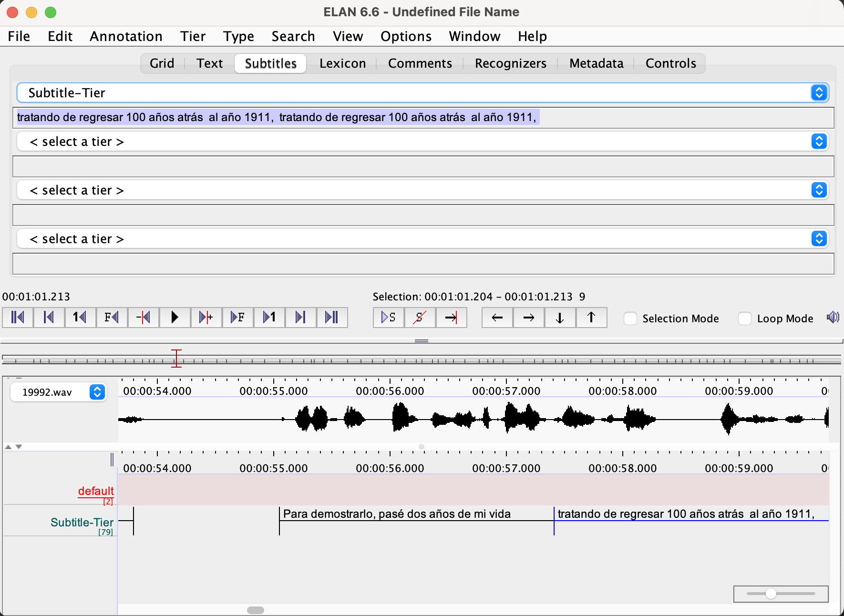Viewport: 844px width, 616px height.
Task: Open the Subtitle-Tier dropdown selector
Action: click(x=819, y=92)
